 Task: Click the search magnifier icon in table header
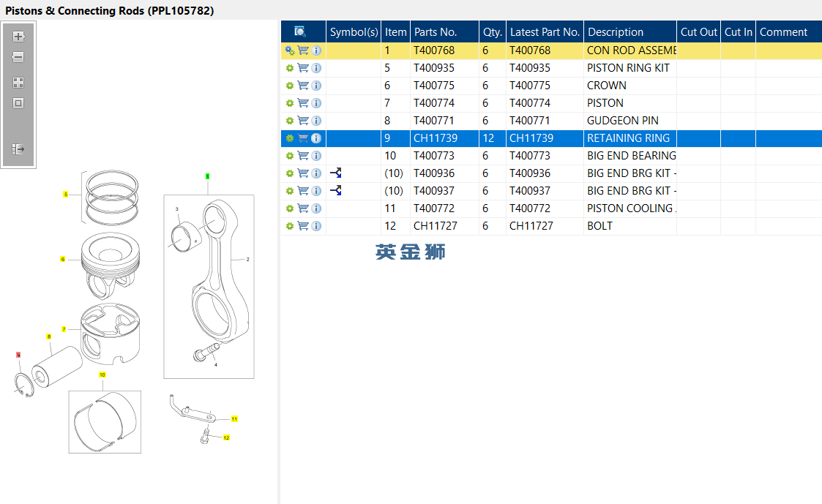coord(300,31)
